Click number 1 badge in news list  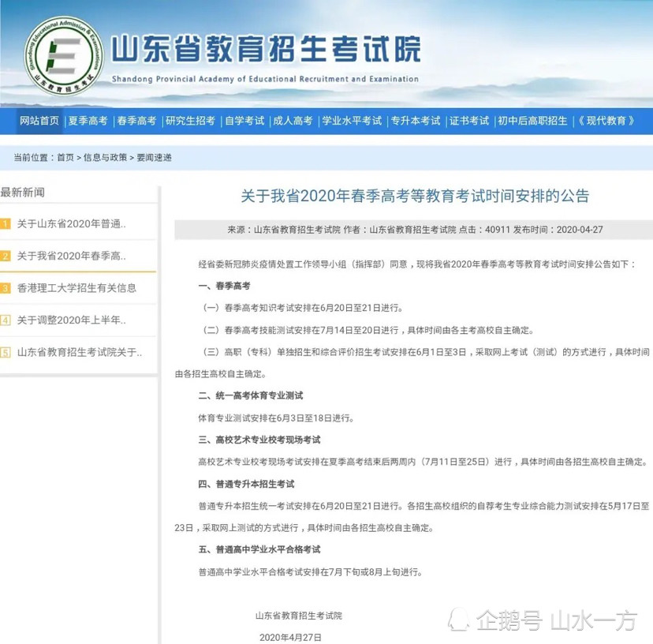point(6,224)
